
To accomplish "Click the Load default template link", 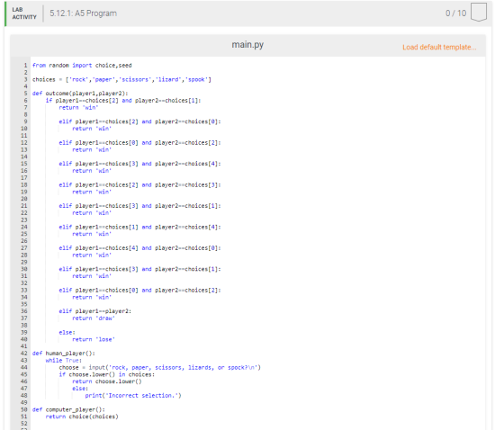I will pyautogui.click(x=439, y=48).
